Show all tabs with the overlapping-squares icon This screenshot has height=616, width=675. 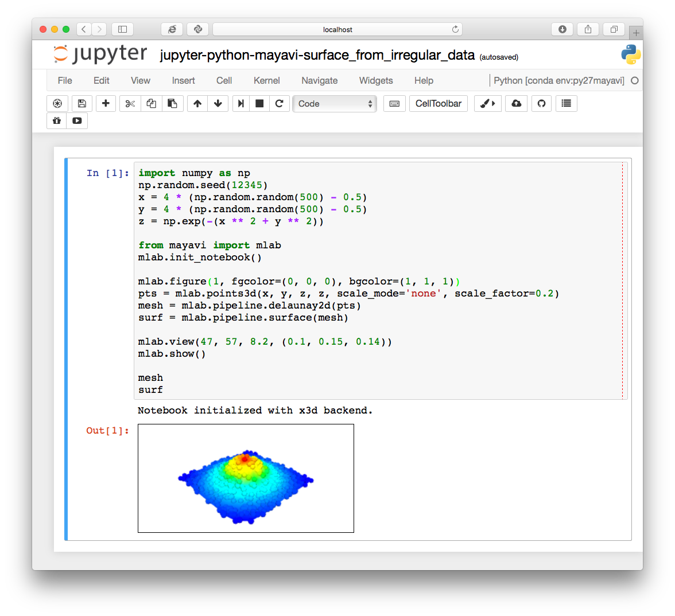614,29
